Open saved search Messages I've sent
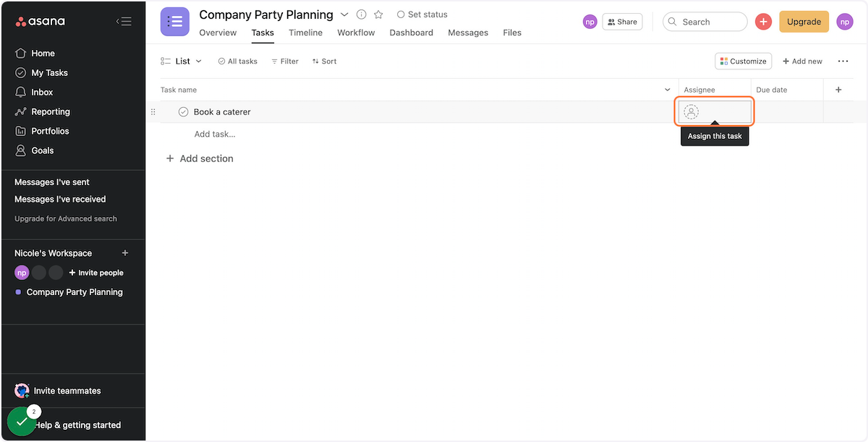The image size is (868, 442). [52, 182]
